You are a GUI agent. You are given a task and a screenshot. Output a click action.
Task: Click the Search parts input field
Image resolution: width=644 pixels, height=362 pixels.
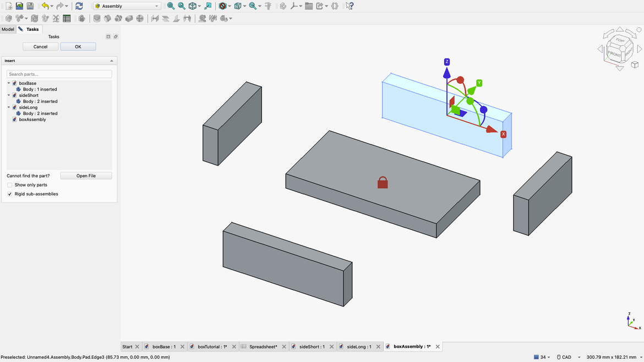(59, 74)
